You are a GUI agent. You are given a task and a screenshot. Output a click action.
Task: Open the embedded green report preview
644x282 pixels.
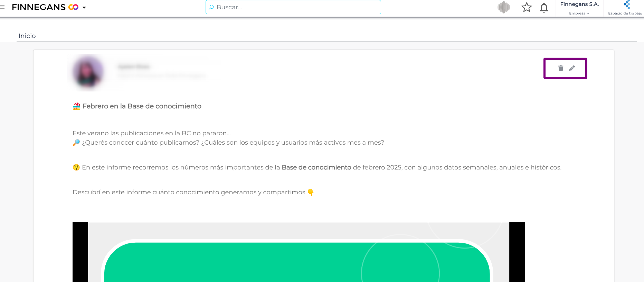click(299, 252)
